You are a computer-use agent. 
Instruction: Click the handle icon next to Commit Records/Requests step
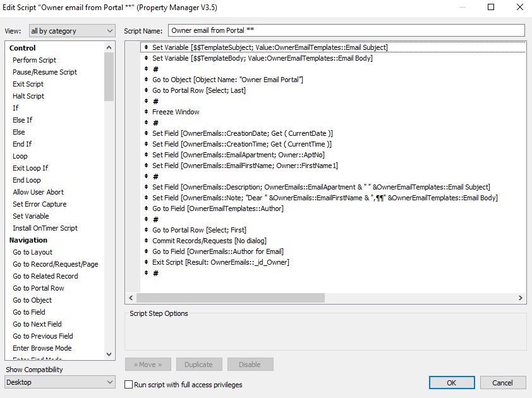click(146, 241)
